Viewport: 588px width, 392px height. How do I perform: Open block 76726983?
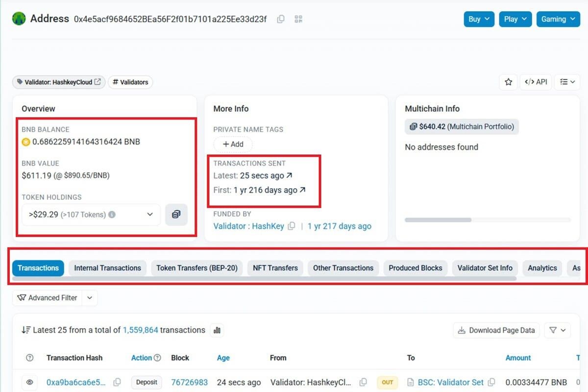click(x=189, y=382)
